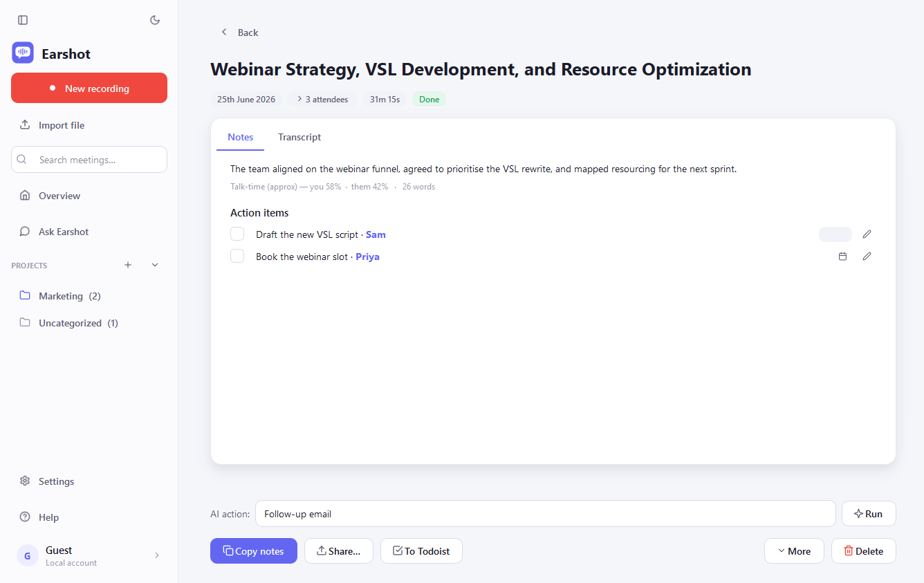Click the meeting summary paragraph
The height and width of the screenshot is (583, 924).
483,169
